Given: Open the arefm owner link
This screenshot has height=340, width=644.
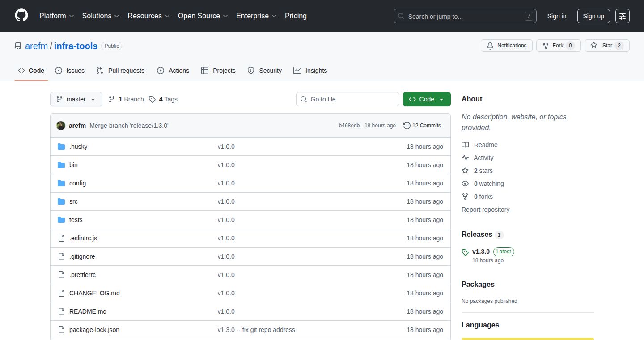Looking at the screenshot, I should click(x=36, y=46).
